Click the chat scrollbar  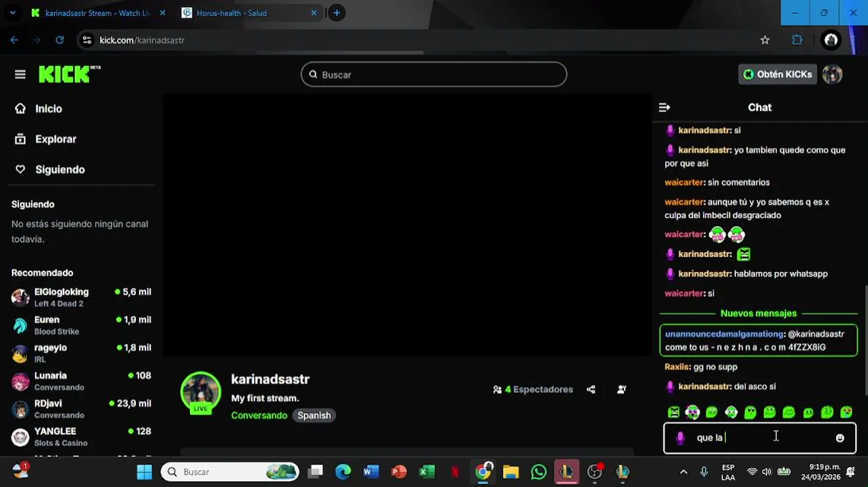865,342
